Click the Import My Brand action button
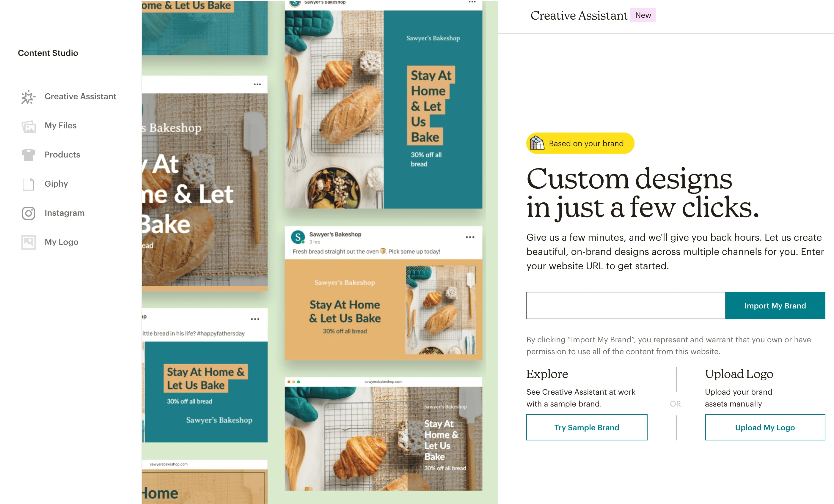The width and height of the screenshot is (834, 504). tap(775, 305)
